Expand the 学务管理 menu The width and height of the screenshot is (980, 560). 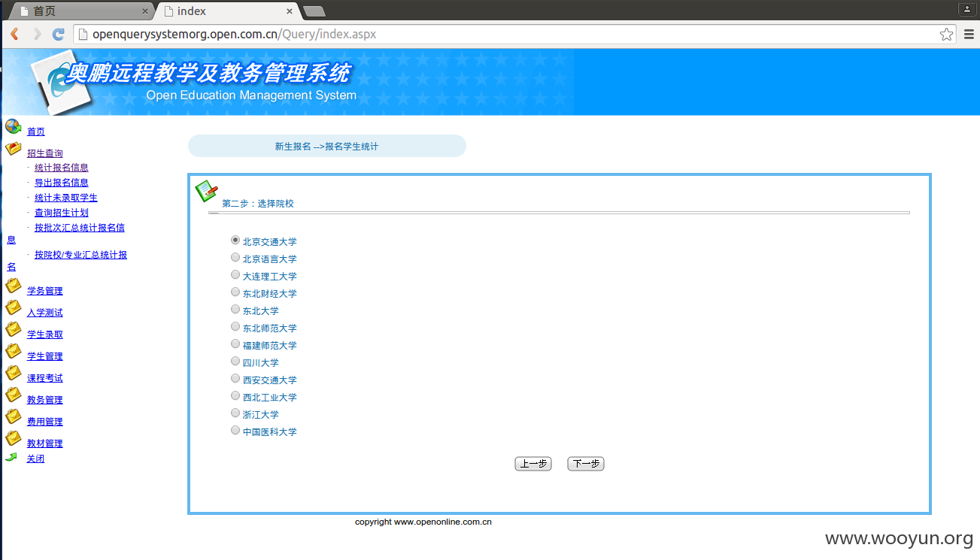pos(45,291)
